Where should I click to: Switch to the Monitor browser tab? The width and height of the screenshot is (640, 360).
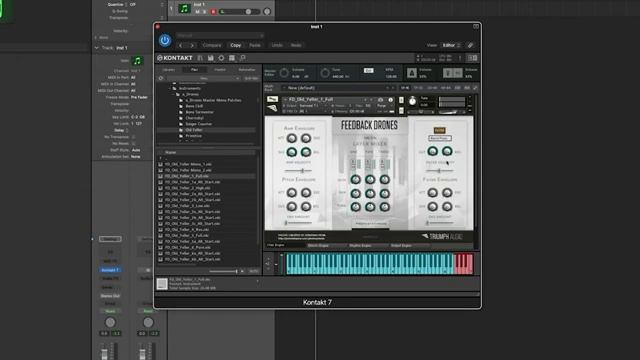click(220, 70)
